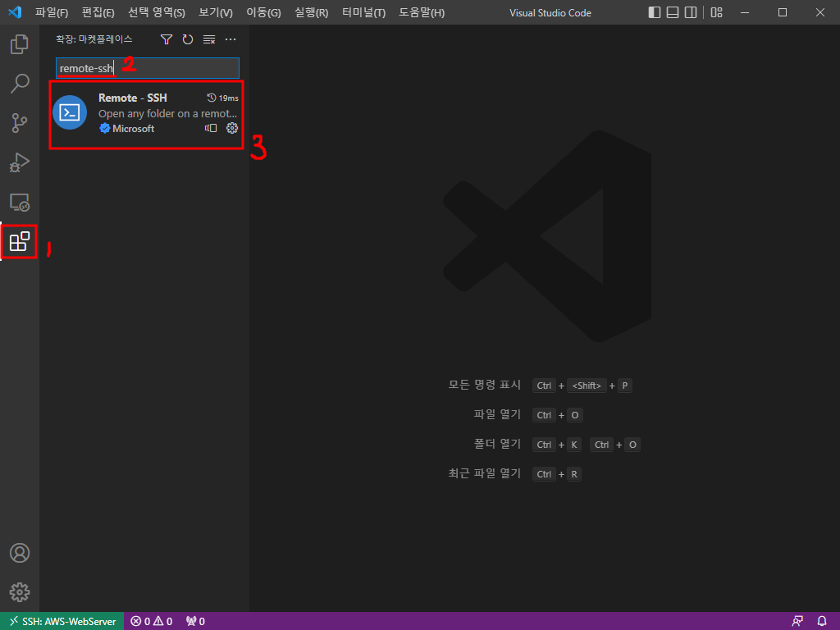Open the Accounts icon in activity bar
The width and height of the screenshot is (840, 630).
pyautogui.click(x=20, y=553)
